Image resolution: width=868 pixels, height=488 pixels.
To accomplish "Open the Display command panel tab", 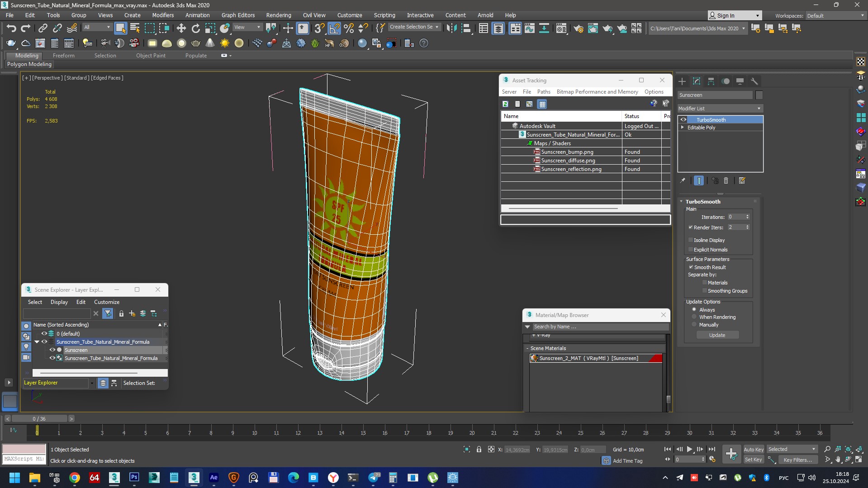I will click(x=740, y=81).
